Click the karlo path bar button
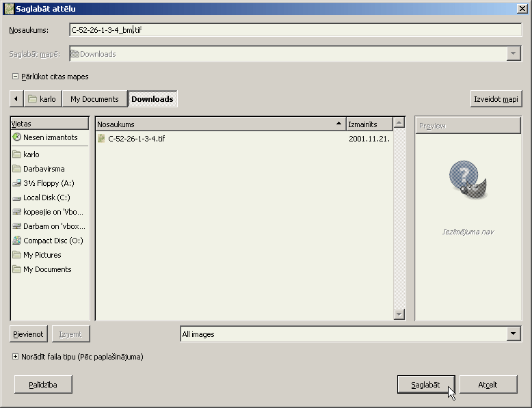 pos(43,98)
